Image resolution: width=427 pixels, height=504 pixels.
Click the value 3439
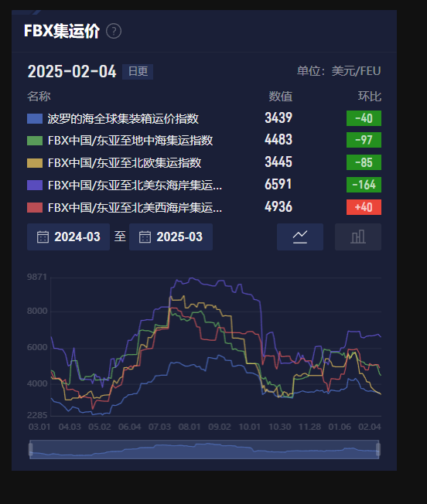click(x=278, y=118)
